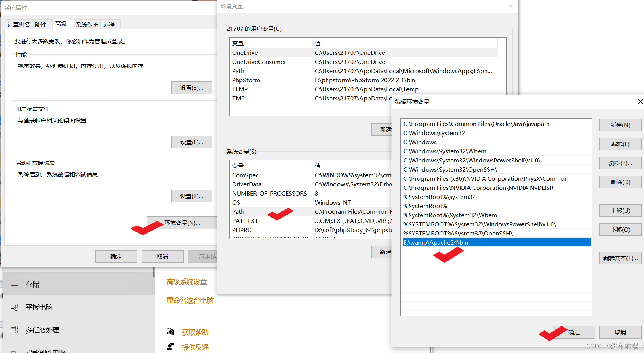Image resolution: width=644 pixels, height=353 pixels.
Task: Select the 存储 icon in the sidebar
Action: (14, 284)
